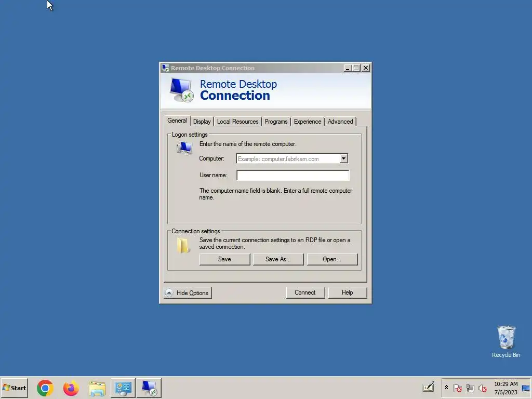The image size is (532, 399).
Task: Click the muted volume tray icon
Action: (482, 388)
